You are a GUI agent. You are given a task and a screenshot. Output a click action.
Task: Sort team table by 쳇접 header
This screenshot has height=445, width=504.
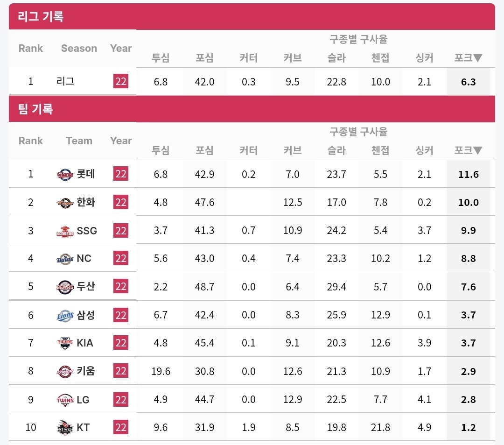380,150
